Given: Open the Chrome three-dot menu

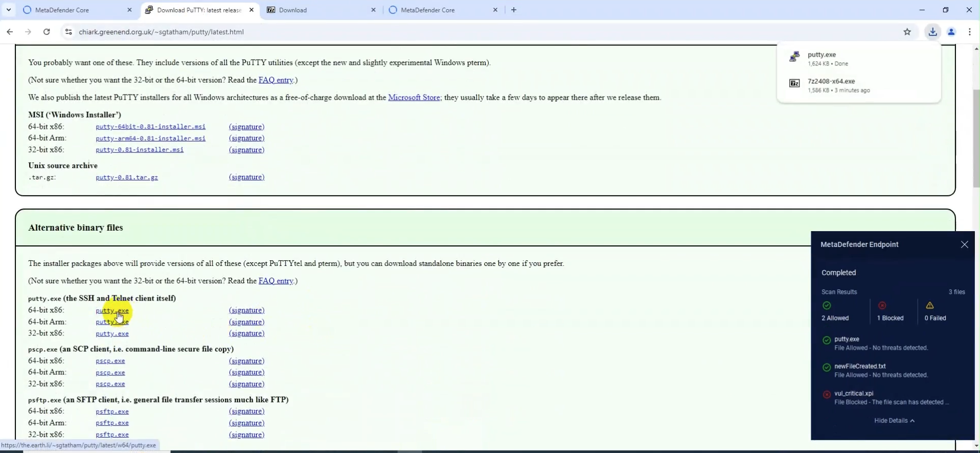Looking at the screenshot, I should (x=970, y=32).
